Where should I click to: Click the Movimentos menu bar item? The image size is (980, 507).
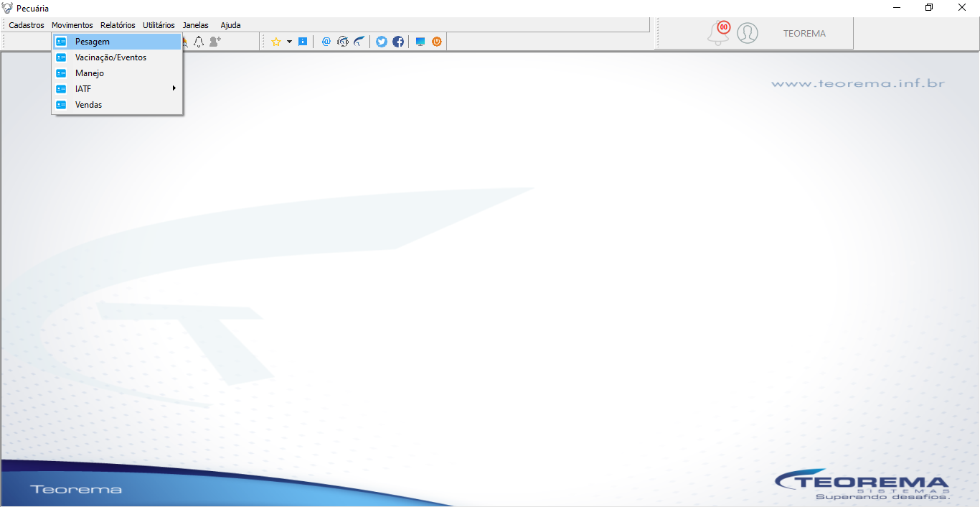(x=72, y=25)
